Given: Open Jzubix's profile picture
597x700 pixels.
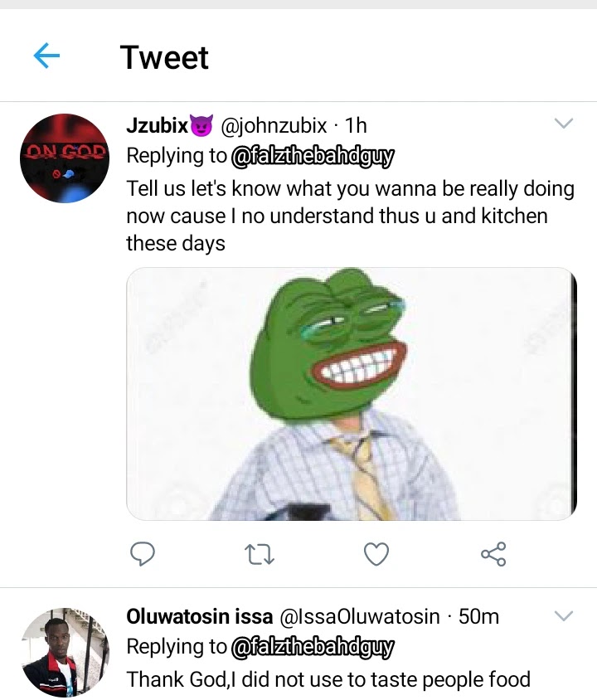Looking at the screenshot, I should [x=64, y=158].
